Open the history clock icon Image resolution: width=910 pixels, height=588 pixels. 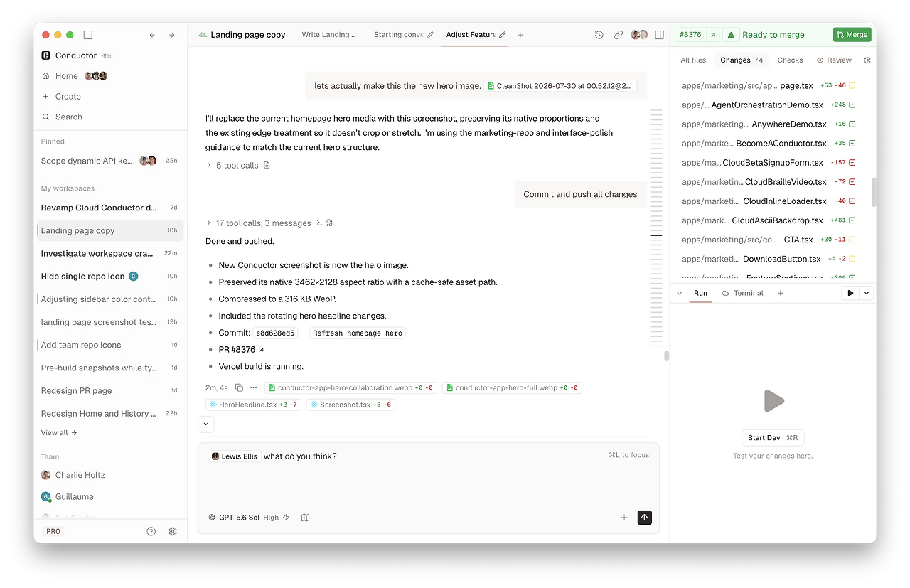tap(599, 35)
